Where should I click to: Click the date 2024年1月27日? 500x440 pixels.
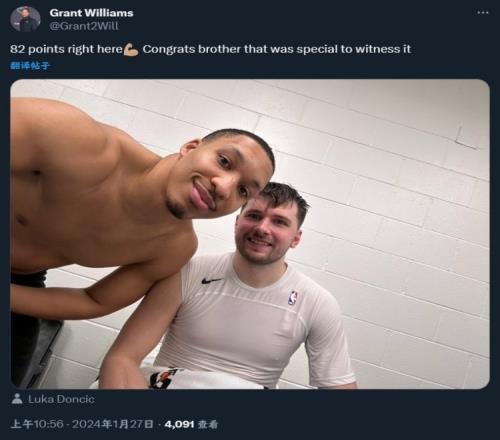tap(113, 424)
